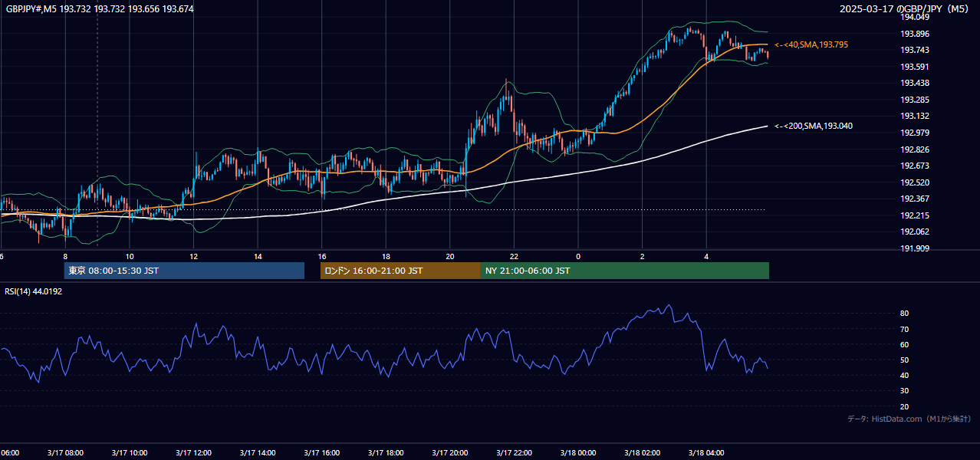Click RSI axis level 20
Screen dimensions: 980x460
pos(905,406)
